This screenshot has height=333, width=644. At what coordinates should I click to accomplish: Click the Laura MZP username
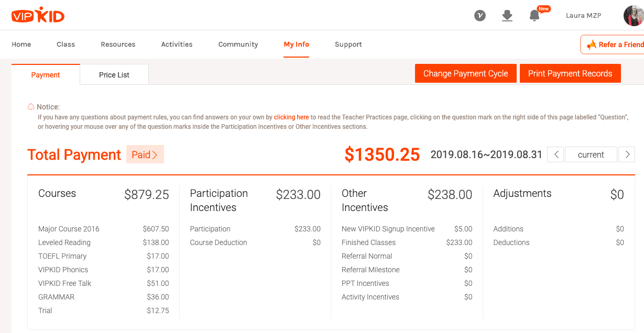[x=583, y=16]
